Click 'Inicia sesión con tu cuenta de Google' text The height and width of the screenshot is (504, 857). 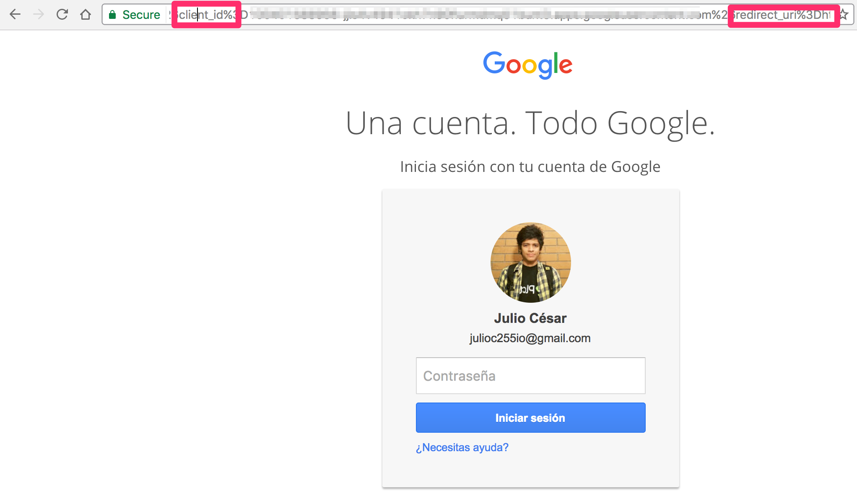(x=530, y=167)
